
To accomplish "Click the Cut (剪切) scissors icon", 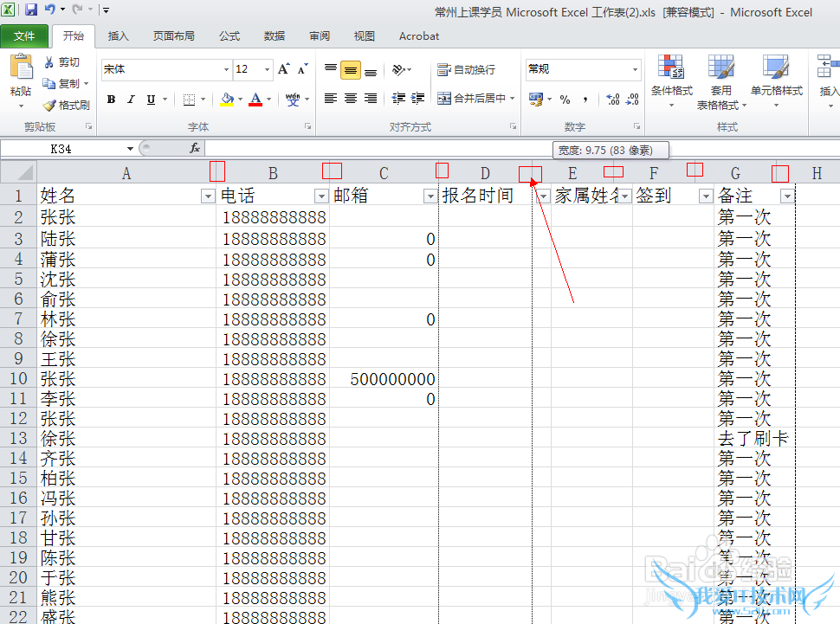I will pyautogui.click(x=49, y=62).
